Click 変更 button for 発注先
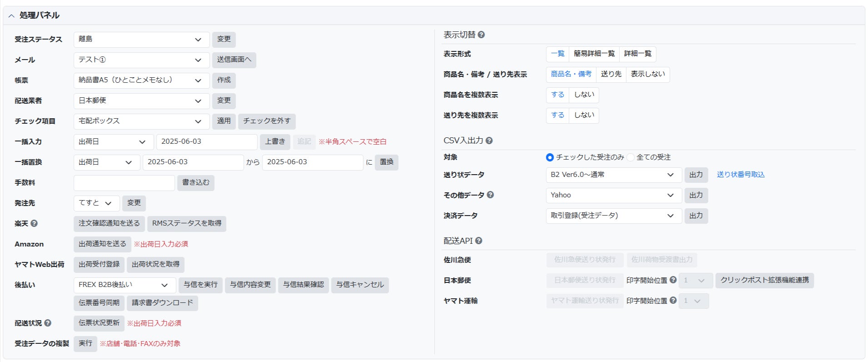This screenshot has width=868, height=362. point(134,203)
